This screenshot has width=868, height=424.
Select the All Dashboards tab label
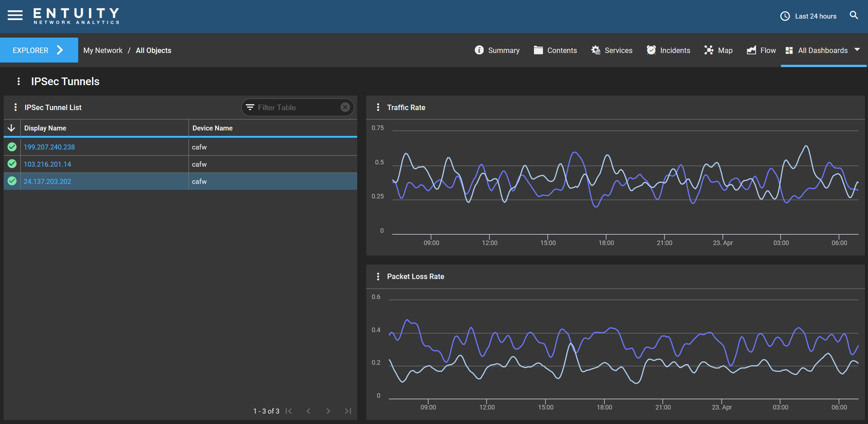click(823, 50)
